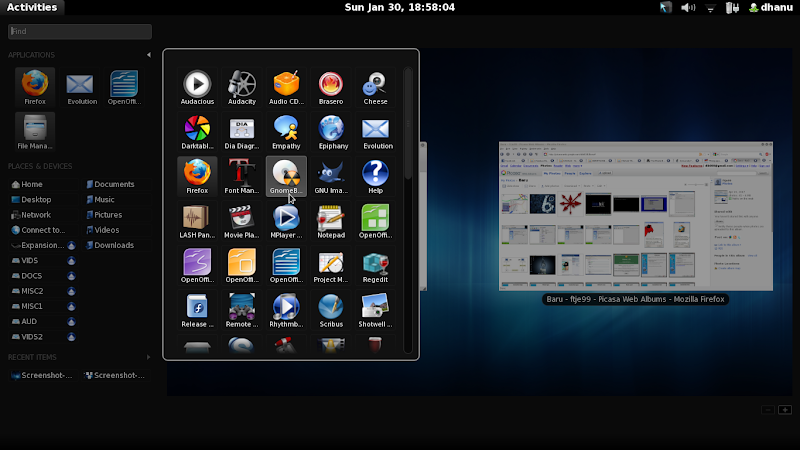Eject the DOCS drive
Image resolution: width=800 pixels, height=450 pixels.
tap(71, 276)
